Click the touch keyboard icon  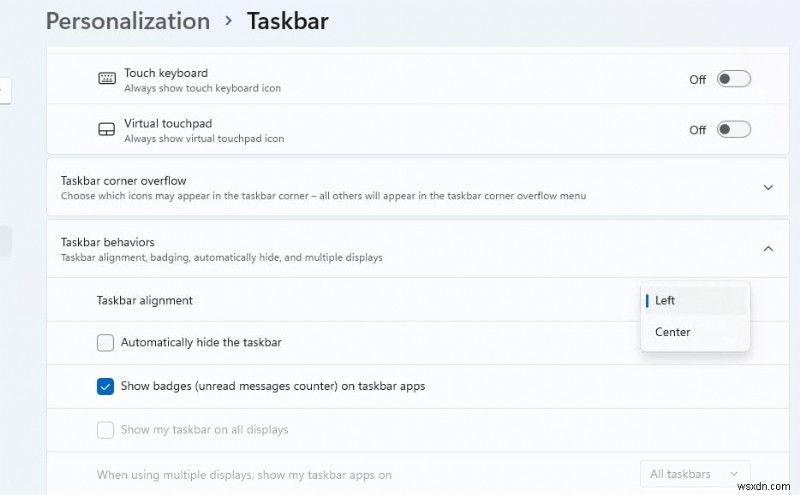pyautogui.click(x=107, y=79)
